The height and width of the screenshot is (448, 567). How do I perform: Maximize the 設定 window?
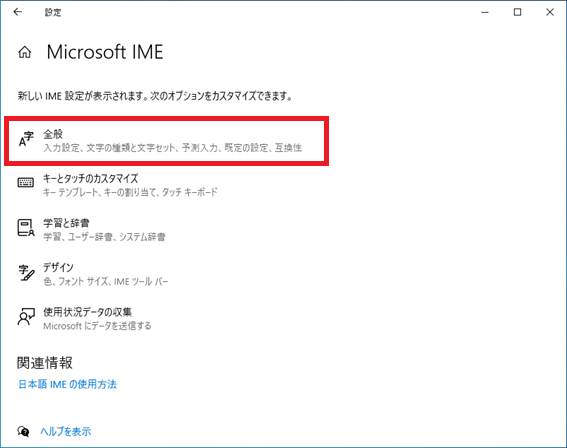tap(517, 12)
